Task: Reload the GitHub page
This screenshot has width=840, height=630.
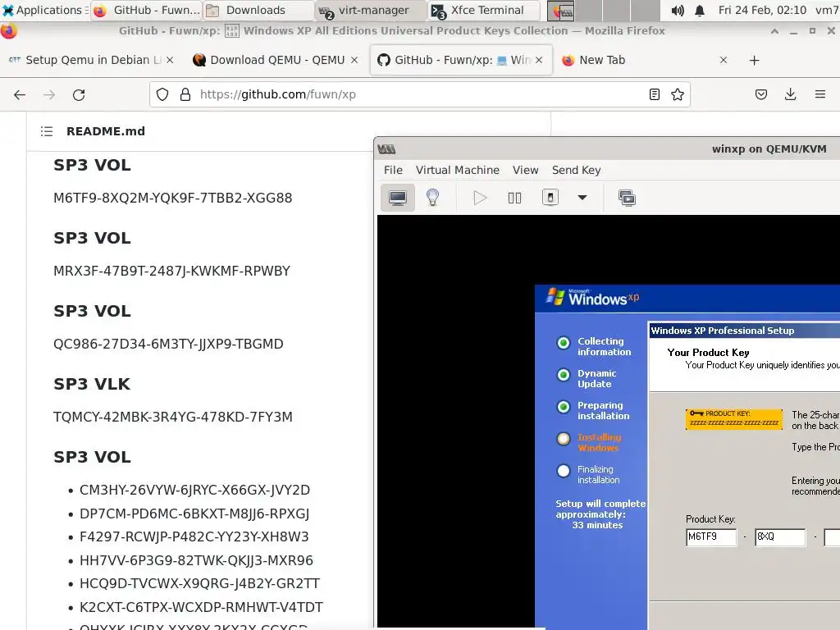Action: pyautogui.click(x=79, y=95)
